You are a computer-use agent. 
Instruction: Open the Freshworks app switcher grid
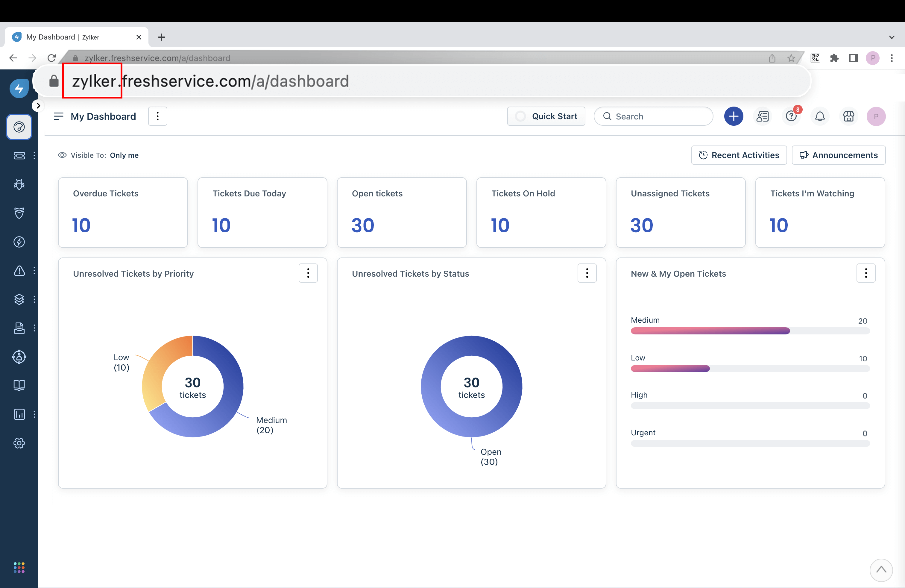pyautogui.click(x=19, y=567)
